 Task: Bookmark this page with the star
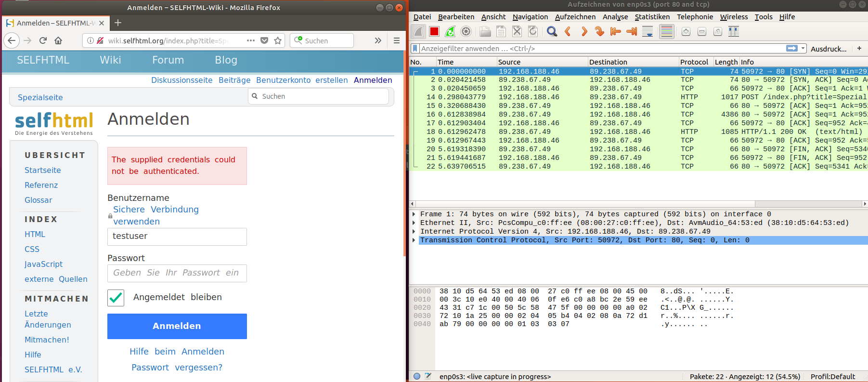coord(278,40)
